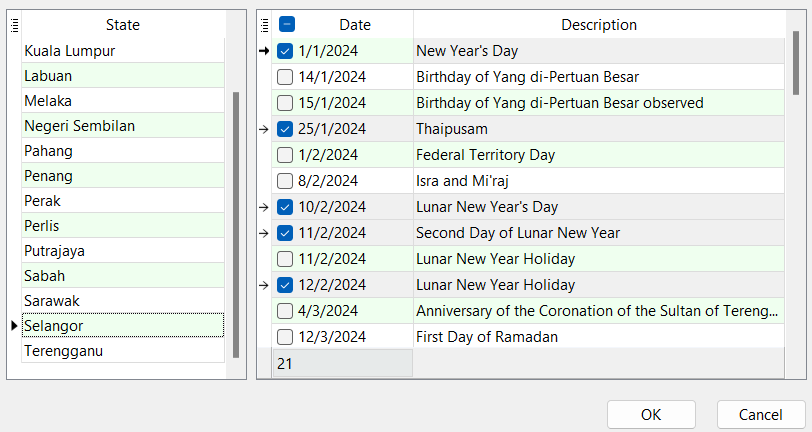812x432 pixels.
Task: Click the Cancel button
Action: click(x=760, y=414)
